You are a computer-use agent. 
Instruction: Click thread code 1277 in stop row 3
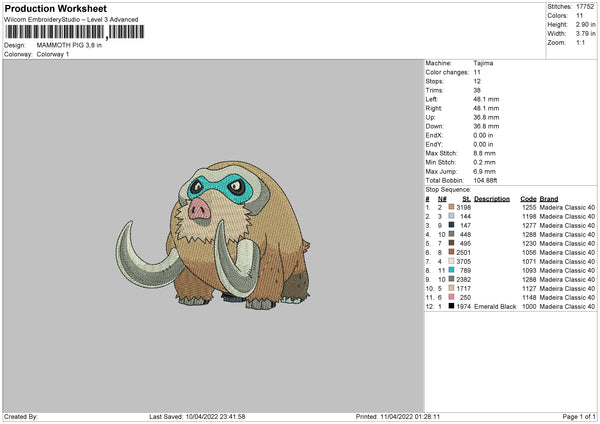[x=529, y=225]
